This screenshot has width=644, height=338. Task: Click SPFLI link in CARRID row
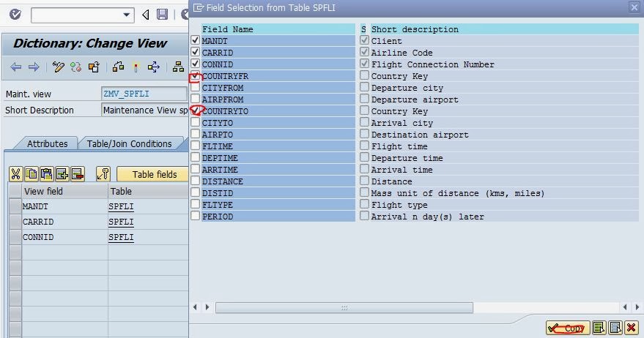tap(121, 222)
